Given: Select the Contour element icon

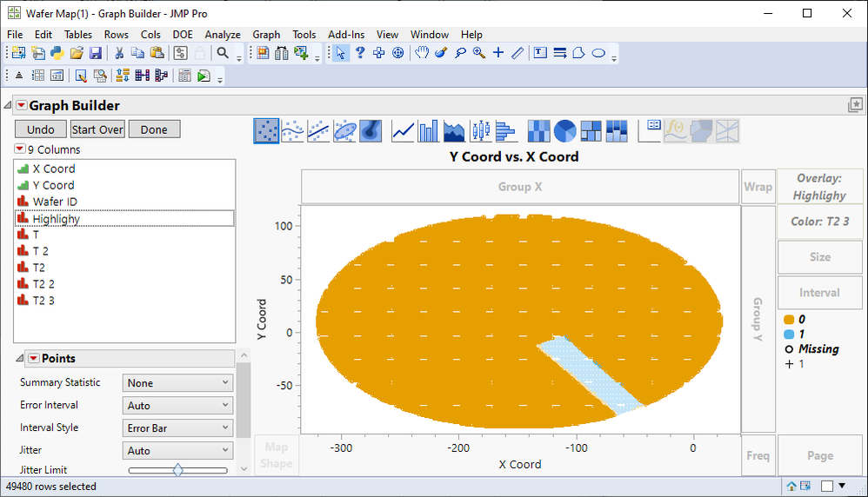Looking at the screenshot, I should [371, 131].
